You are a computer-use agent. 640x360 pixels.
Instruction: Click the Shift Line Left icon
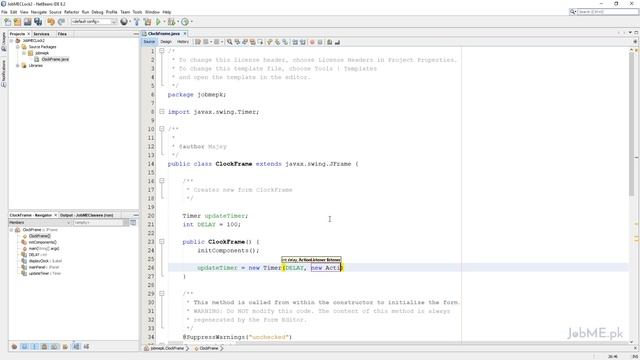295,42
